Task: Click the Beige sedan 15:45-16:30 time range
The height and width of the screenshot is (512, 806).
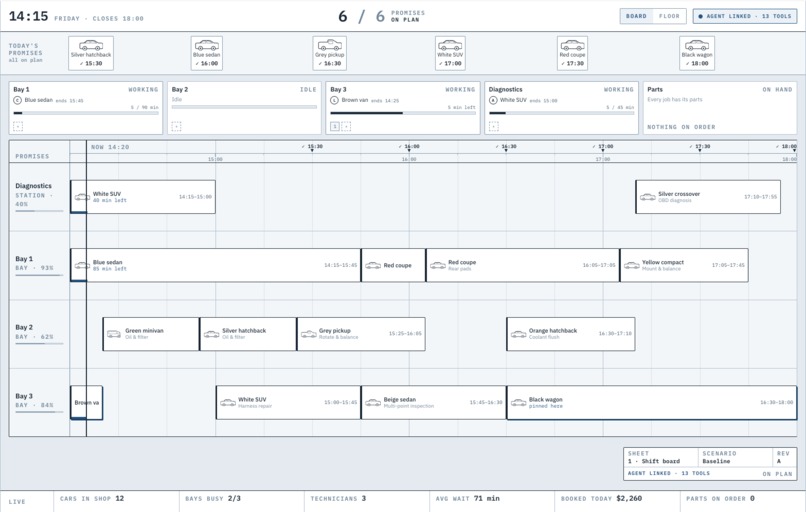Action: tap(486, 403)
